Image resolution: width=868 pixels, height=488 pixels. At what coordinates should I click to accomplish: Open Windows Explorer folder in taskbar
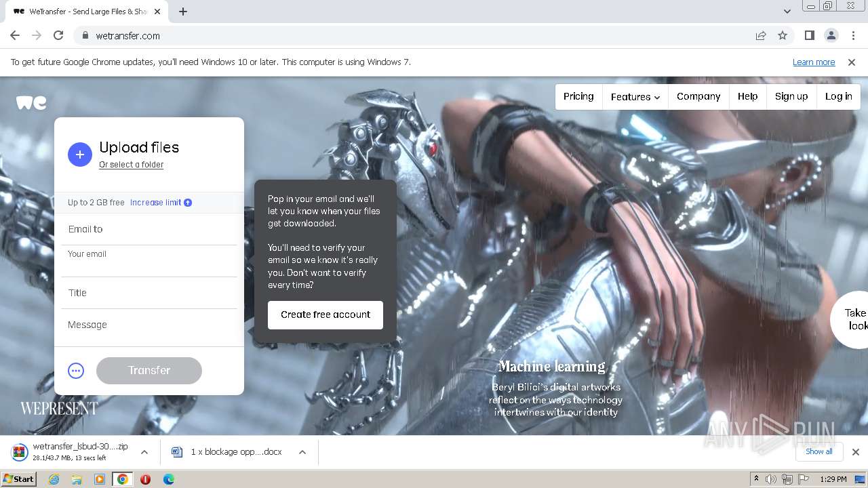coord(77,479)
